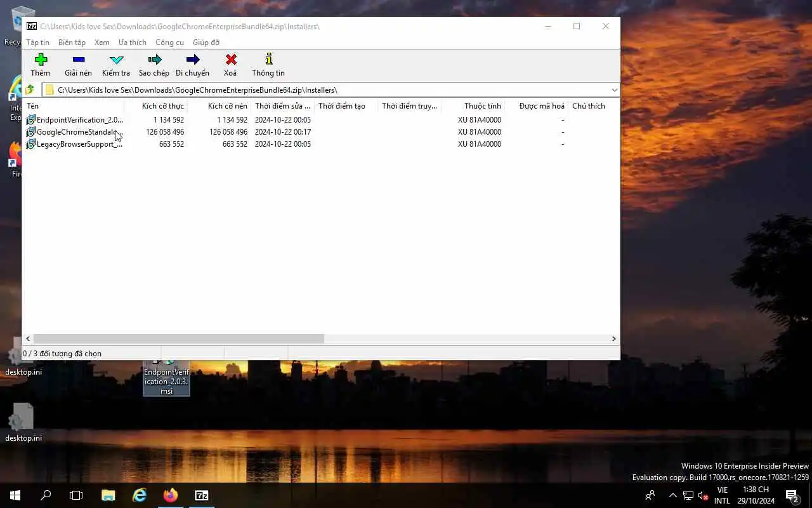Sort by Thời điểm sửa column header
The width and height of the screenshot is (812, 508).
click(x=282, y=106)
